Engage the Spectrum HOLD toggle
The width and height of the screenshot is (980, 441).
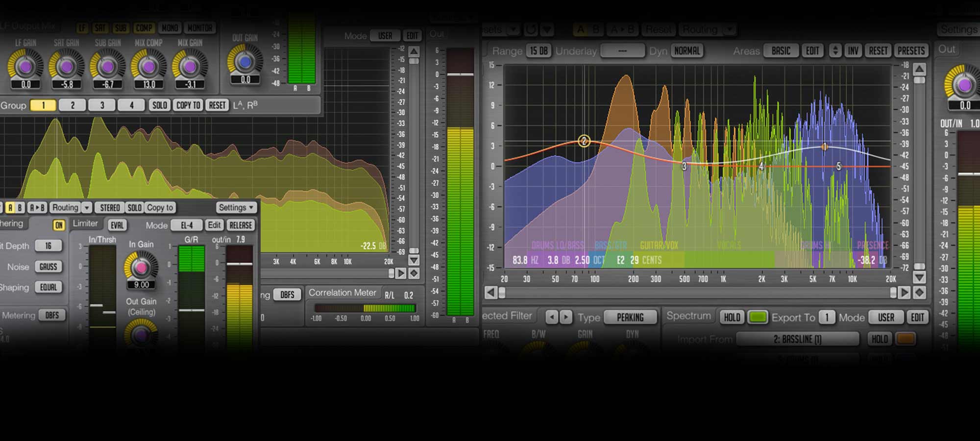click(731, 317)
